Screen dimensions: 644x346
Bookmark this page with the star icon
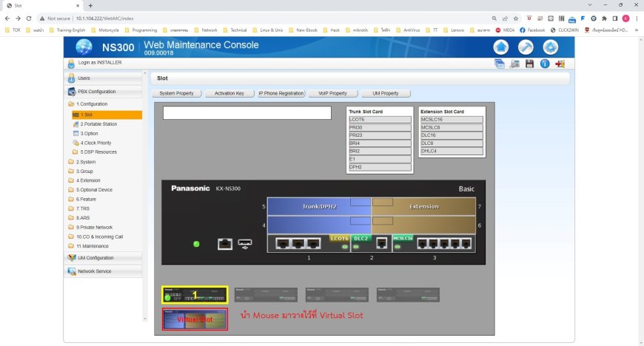pyautogui.click(x=516, y=18)
